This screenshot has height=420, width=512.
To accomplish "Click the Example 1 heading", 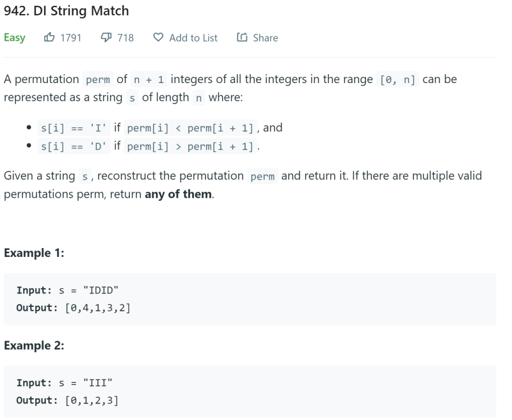I will pyautogui.click(x=34, y=253).
